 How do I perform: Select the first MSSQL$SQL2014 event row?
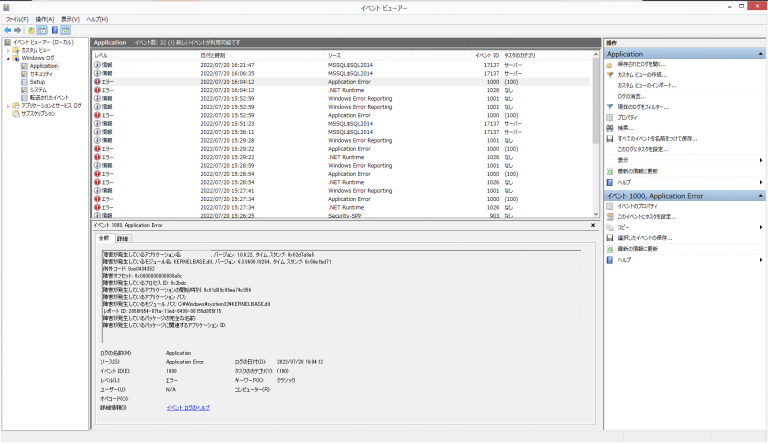(350, 64)
